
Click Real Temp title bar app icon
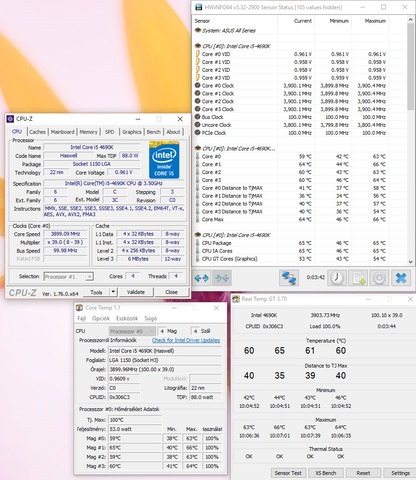pos(236,299)
